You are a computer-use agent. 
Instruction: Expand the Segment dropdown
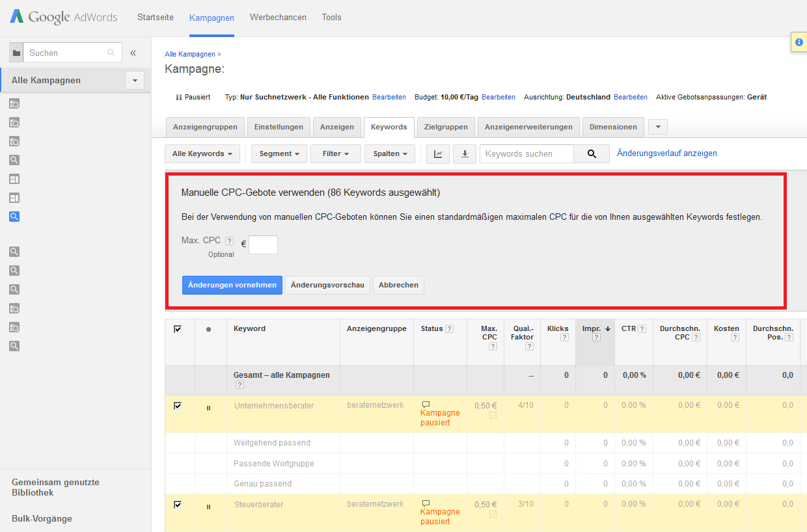click(x=279, y=154)
